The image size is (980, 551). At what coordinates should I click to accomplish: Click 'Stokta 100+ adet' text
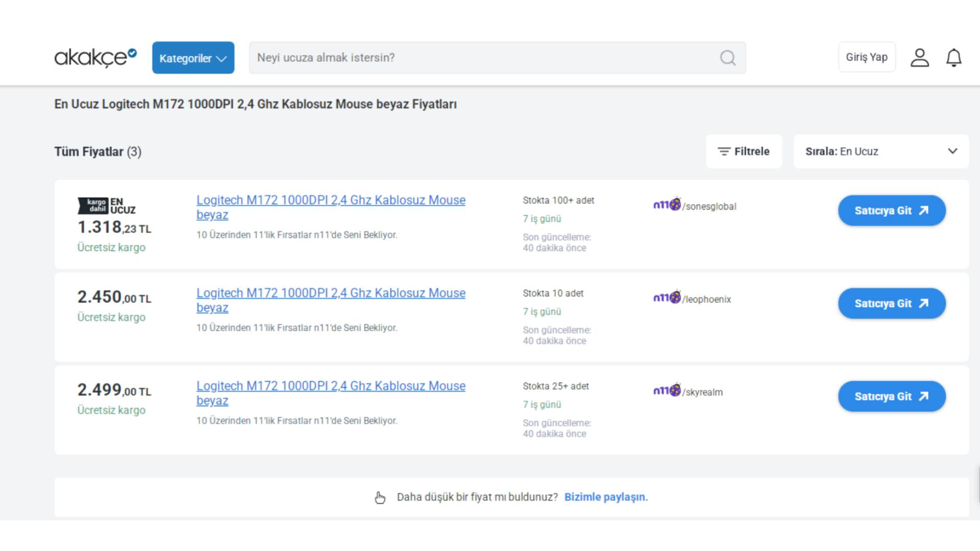(558, 201)
